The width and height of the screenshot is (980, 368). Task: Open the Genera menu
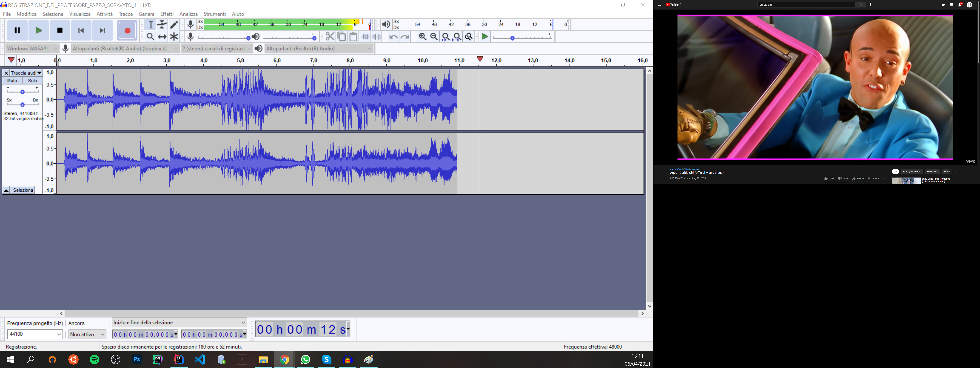(x=146, y=14)
